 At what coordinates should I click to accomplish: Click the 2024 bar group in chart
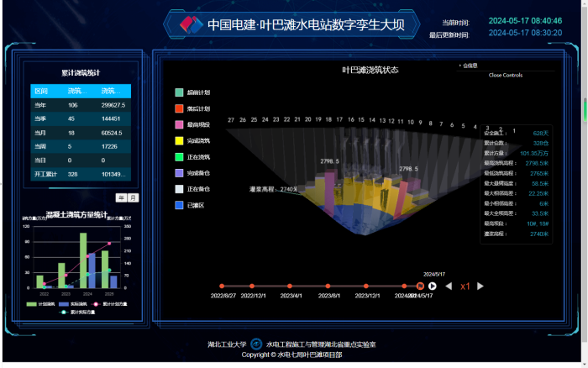(x=87, y=260)
